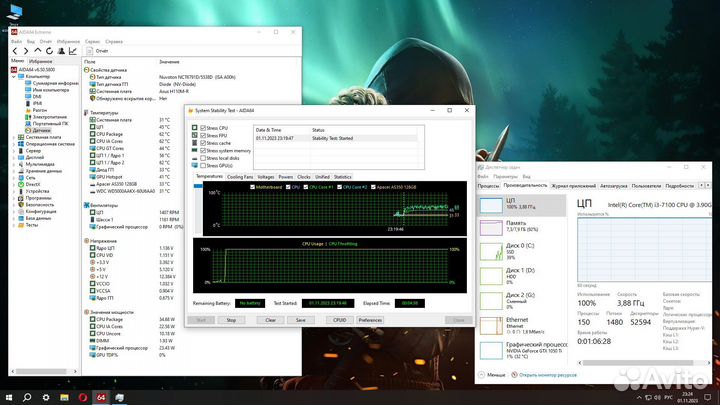Expand the Сервер tree node
Screen dimensions: 720x405
point(14,151)
